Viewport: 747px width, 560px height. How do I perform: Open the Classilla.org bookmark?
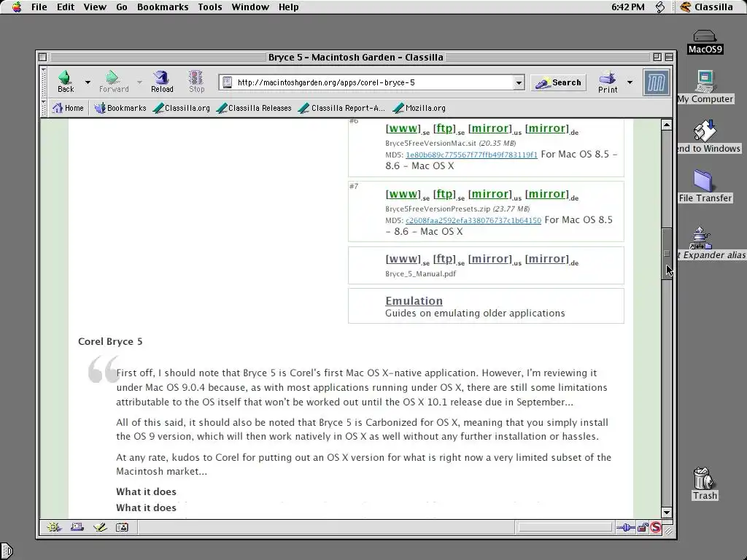tap(182, 108)
